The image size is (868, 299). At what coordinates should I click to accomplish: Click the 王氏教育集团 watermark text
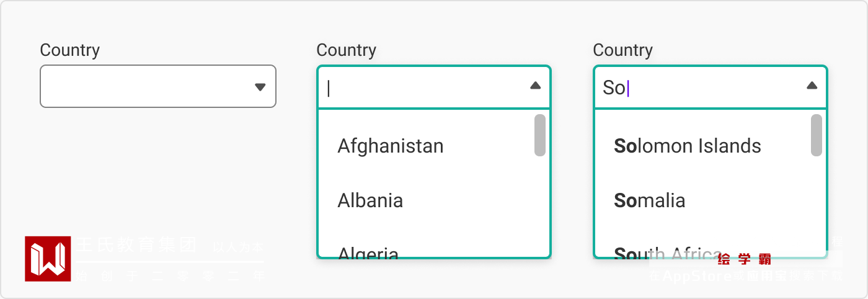point(136,245)
